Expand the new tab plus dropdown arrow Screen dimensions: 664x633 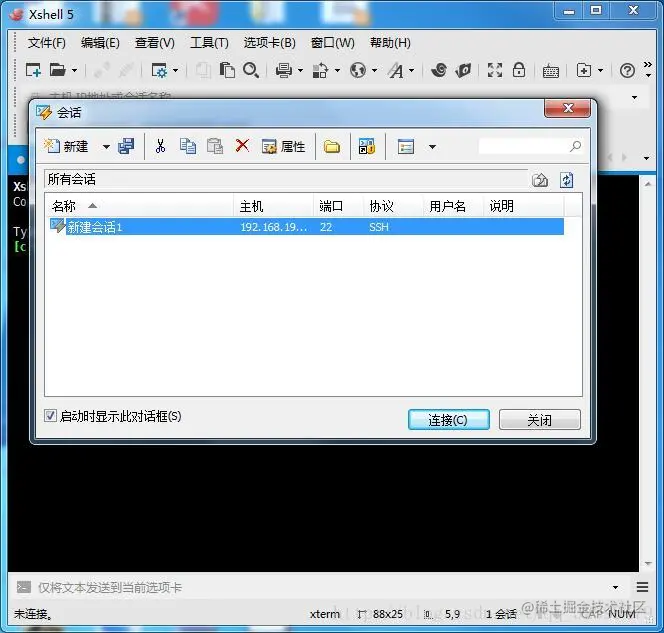pyautogui.click(x=600, y=70)
